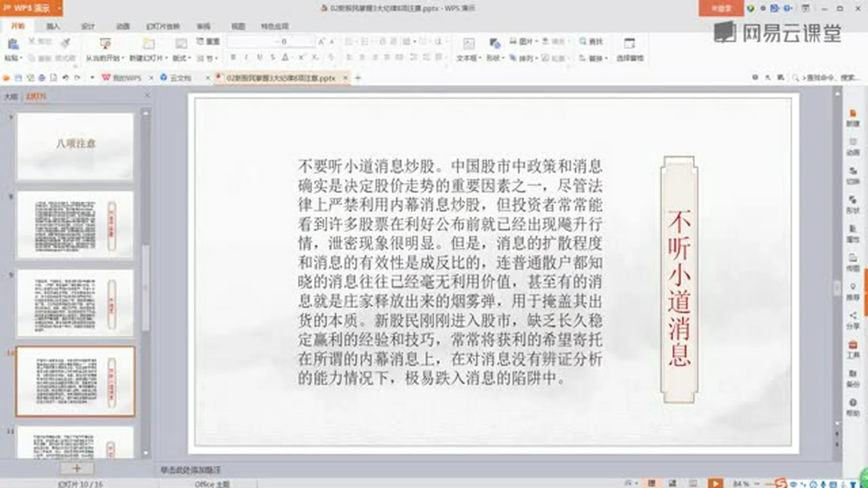Switch to the 插入 insert ribbon tab

click(52, 26)
